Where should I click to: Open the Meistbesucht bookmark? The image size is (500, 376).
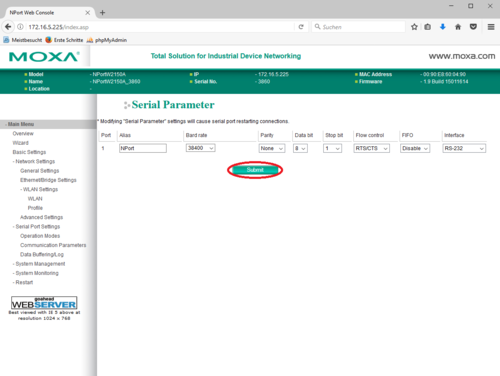23,40
